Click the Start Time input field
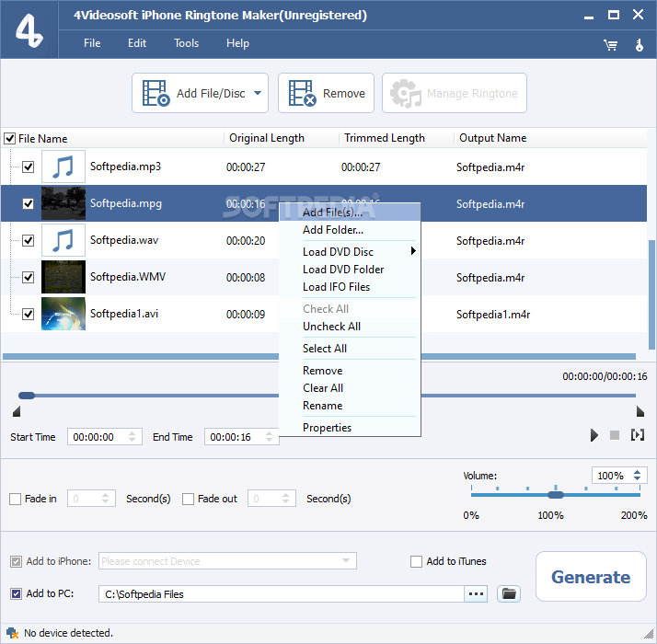 click(x=105, y=437)
